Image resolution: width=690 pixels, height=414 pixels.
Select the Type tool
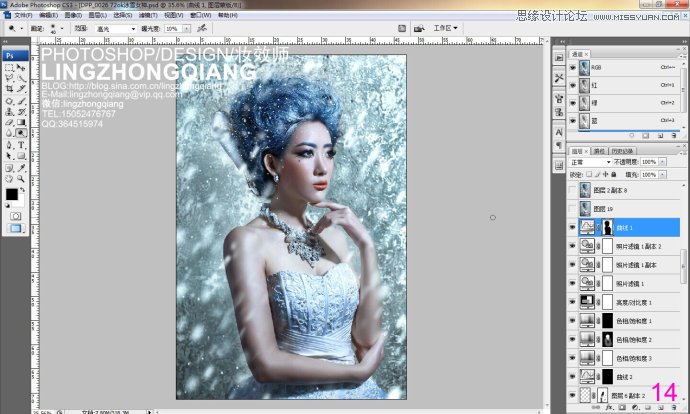point(21,145)
